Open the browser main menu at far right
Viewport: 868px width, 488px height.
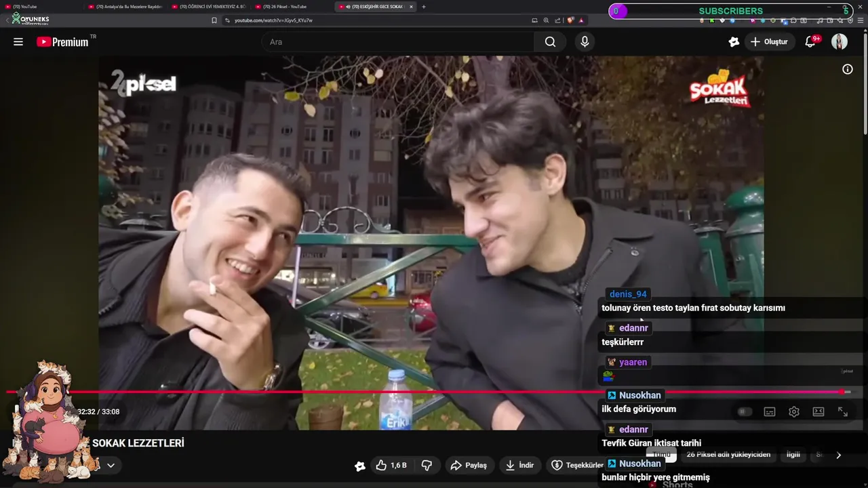[861, 20]
